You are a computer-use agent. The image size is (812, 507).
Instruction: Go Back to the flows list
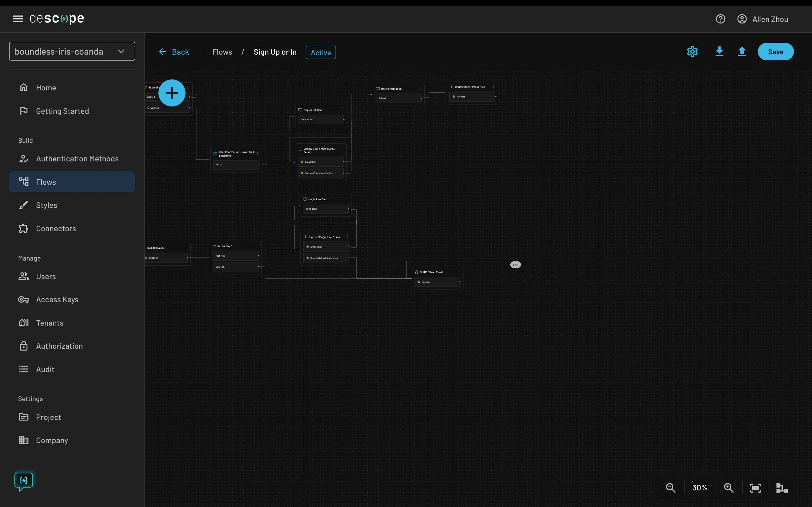point(174,52)
